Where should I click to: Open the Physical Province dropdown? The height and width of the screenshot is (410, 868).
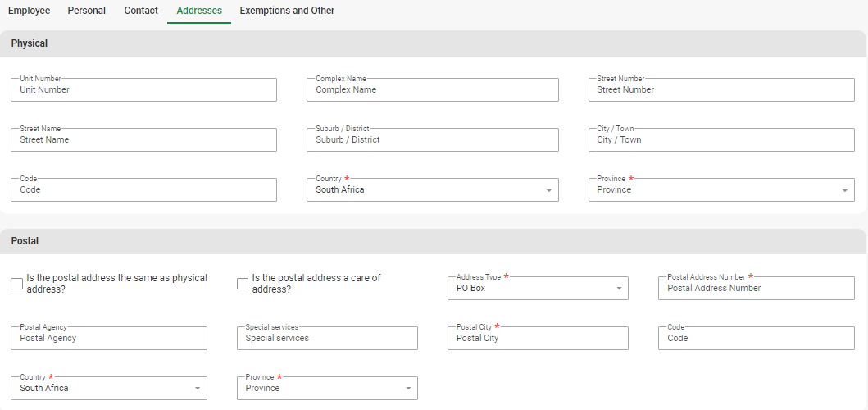click(721, 190)
